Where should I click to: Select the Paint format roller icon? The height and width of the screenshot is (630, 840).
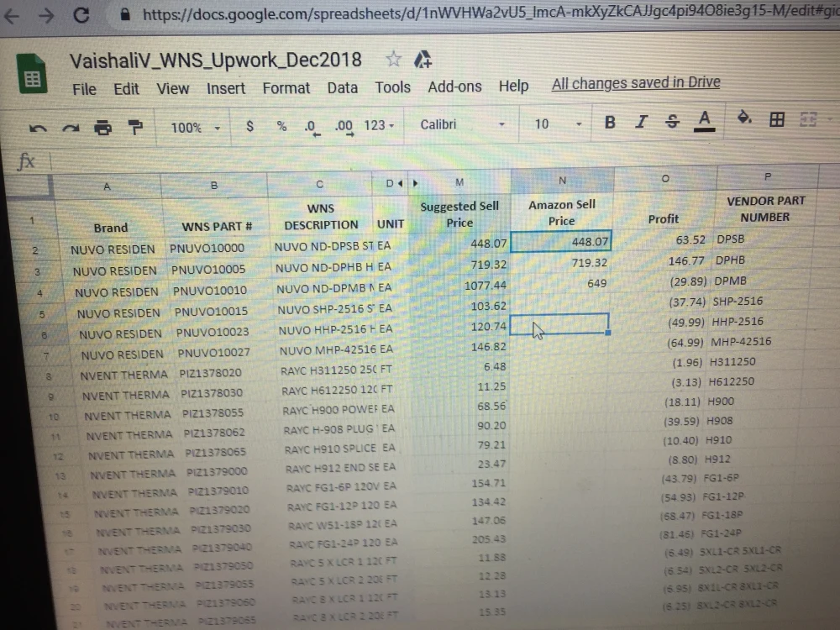tap(135, 128)
